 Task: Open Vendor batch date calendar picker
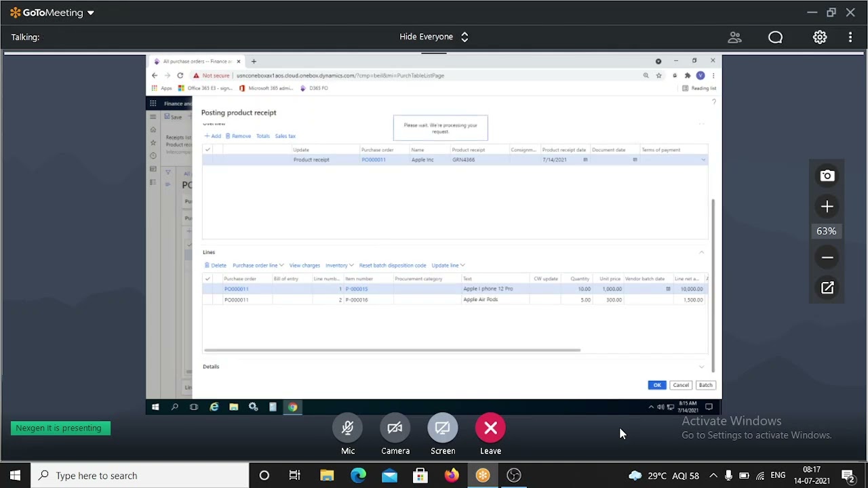[x=668, y=289]
